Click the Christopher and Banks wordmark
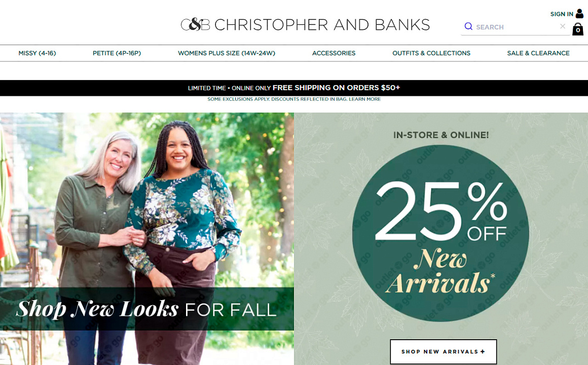The height and width of the screenshot is (365, 588). click(322, 25)
